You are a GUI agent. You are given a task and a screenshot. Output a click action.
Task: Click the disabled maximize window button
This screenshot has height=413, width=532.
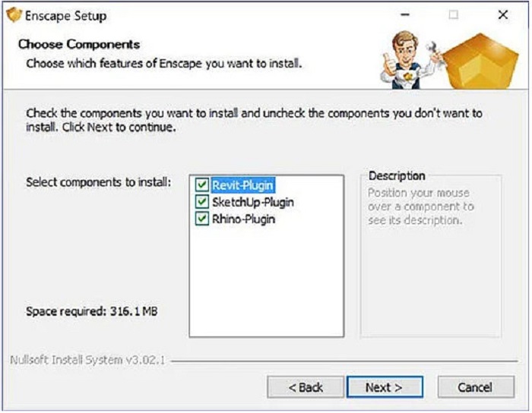(454, 15)
